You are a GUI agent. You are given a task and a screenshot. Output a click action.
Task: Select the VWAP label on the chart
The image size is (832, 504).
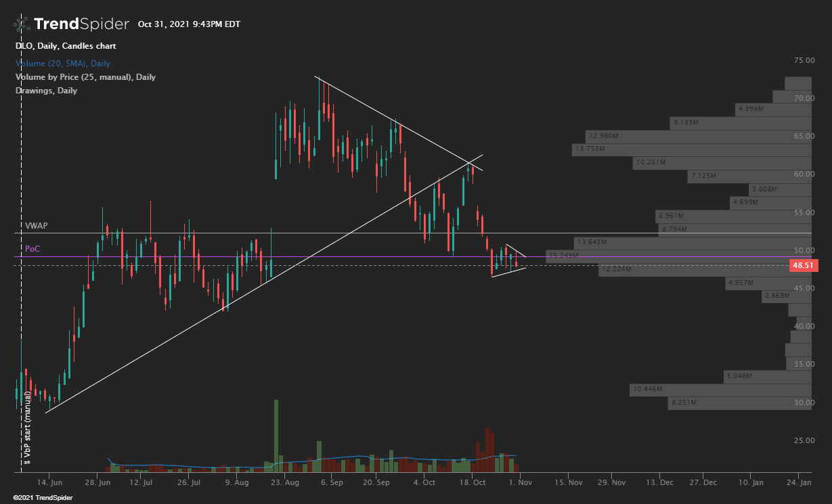point(37,225)
